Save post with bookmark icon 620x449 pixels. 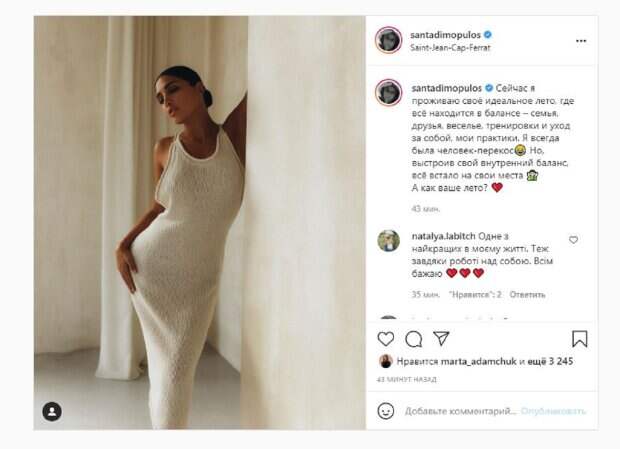tap(579, 339)
